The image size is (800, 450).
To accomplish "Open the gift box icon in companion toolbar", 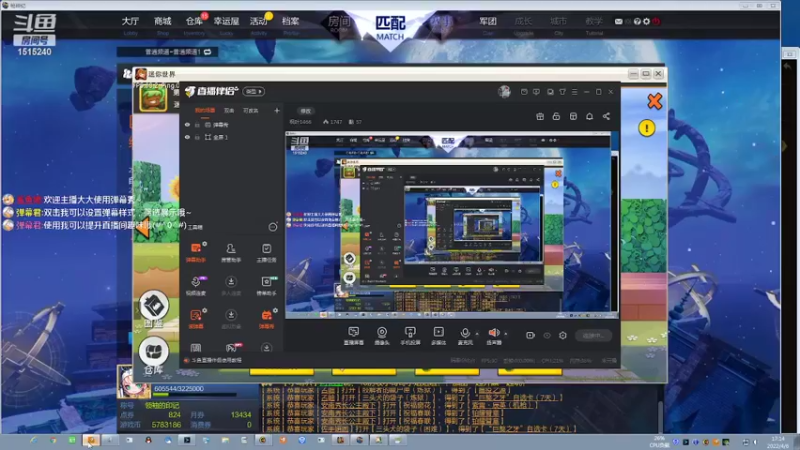I will (540, 116).
